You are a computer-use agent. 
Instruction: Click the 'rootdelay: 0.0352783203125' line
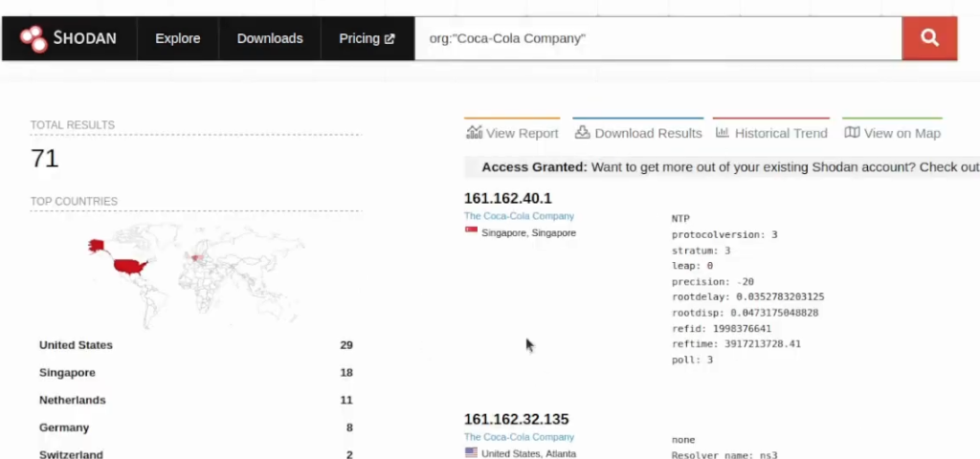[747, 297]
